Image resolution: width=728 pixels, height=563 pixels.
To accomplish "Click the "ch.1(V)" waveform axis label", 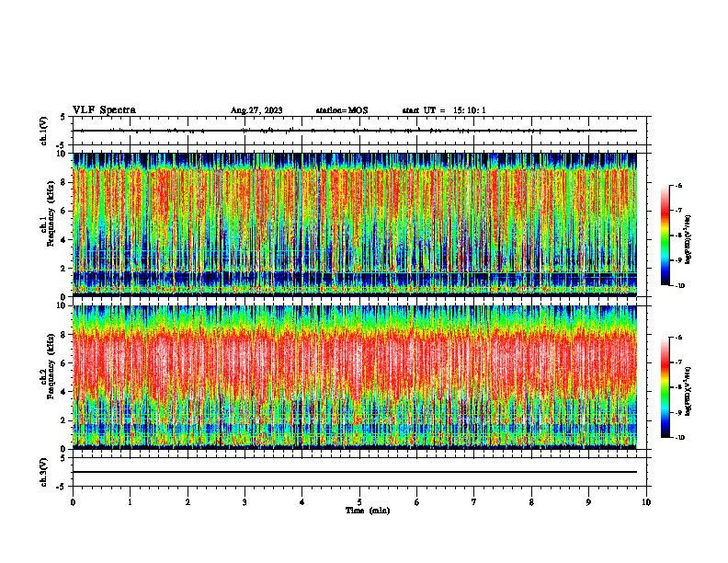I will (44, 131).
